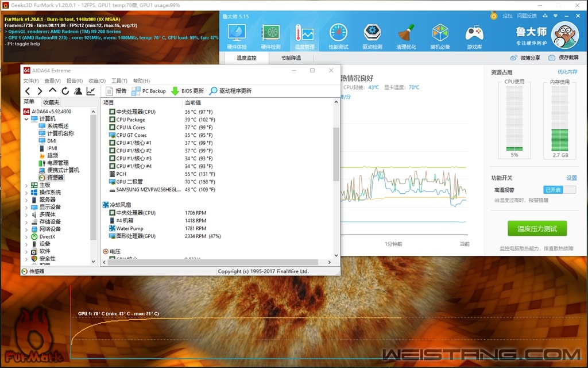Click 报告 report button in AIDA64 toolbar

pyautogui.click(x=116, y=91)
